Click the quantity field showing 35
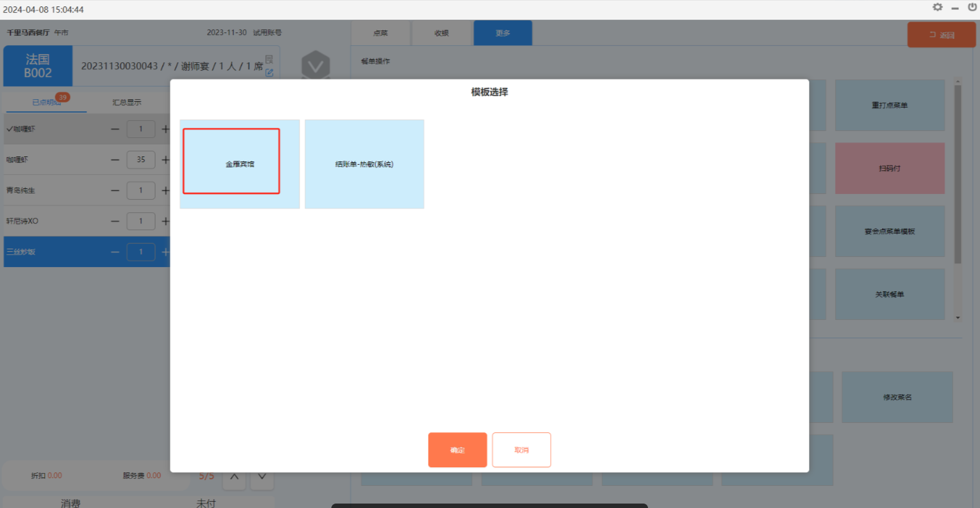The width and height of the screenshot is (980, 508). click(141, 160)
